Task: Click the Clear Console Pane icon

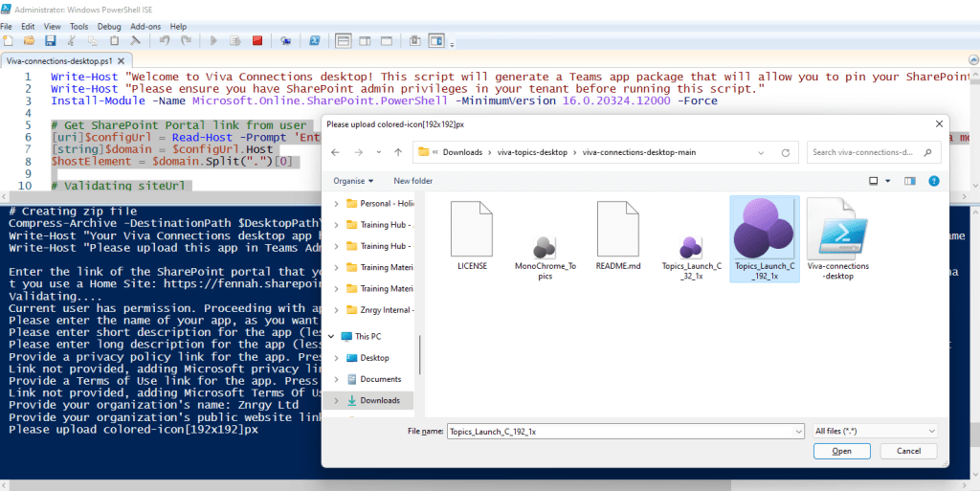Action: pos(135,41)
